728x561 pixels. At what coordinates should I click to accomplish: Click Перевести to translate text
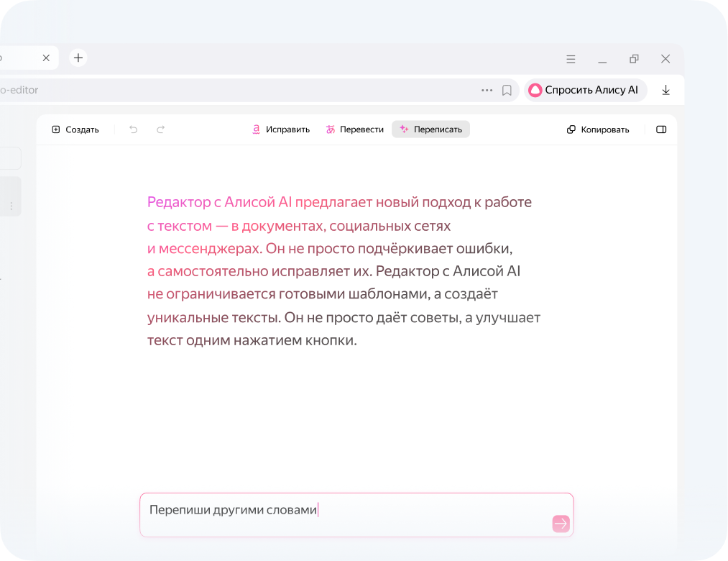point(355,129)
